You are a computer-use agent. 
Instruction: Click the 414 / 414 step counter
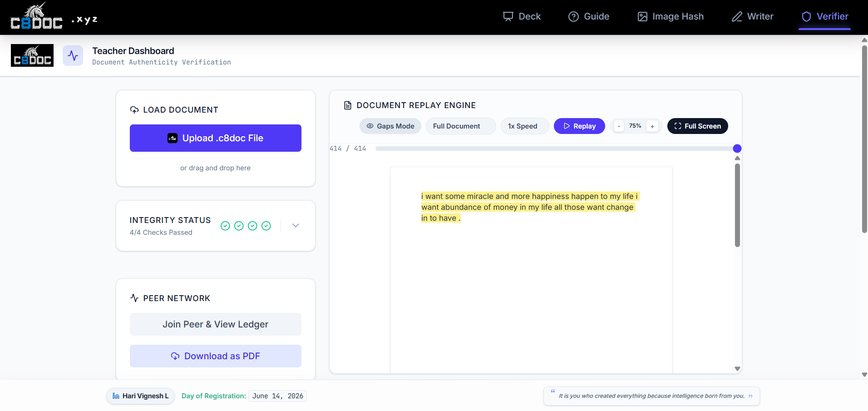348,149
